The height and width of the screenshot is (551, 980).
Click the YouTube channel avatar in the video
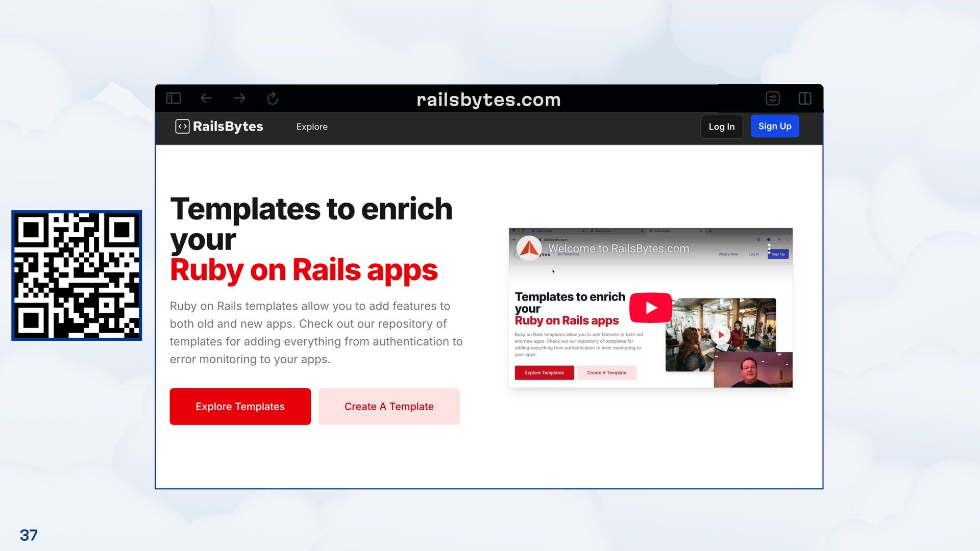[529, 248]
